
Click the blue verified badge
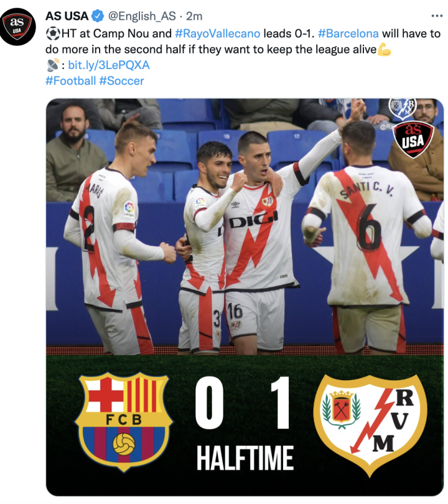[x=98, y=16]
